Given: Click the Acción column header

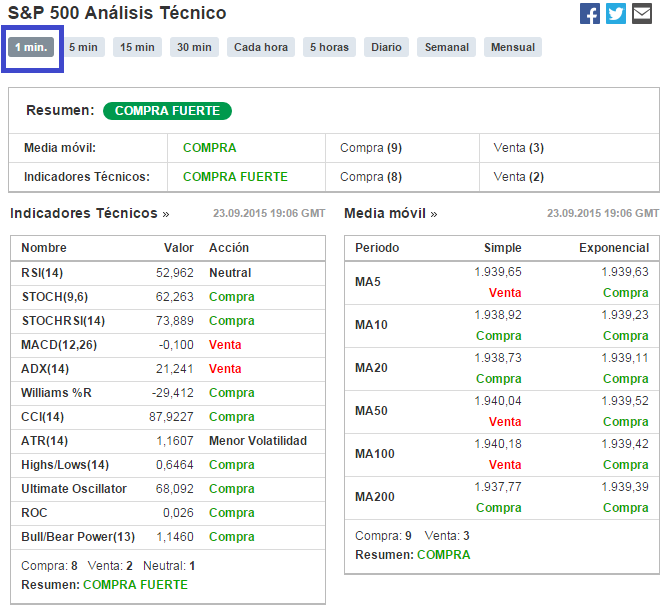Looking at the screenshot, I should coord(229,248).
